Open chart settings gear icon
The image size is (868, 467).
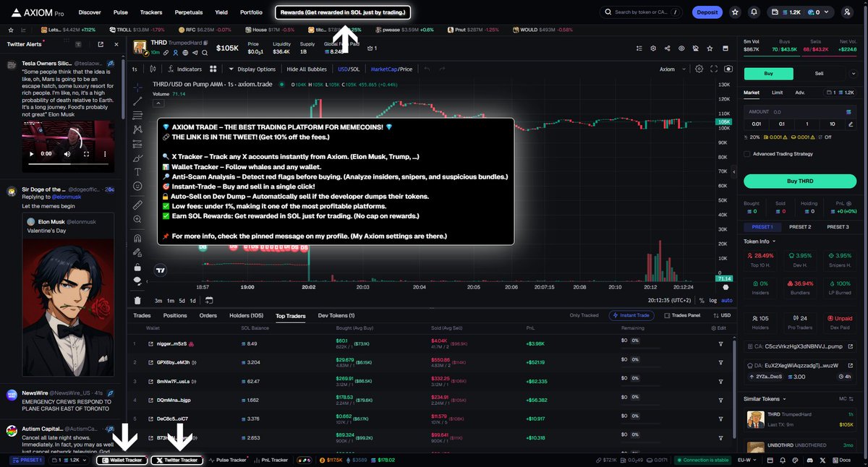pos(699,69)
